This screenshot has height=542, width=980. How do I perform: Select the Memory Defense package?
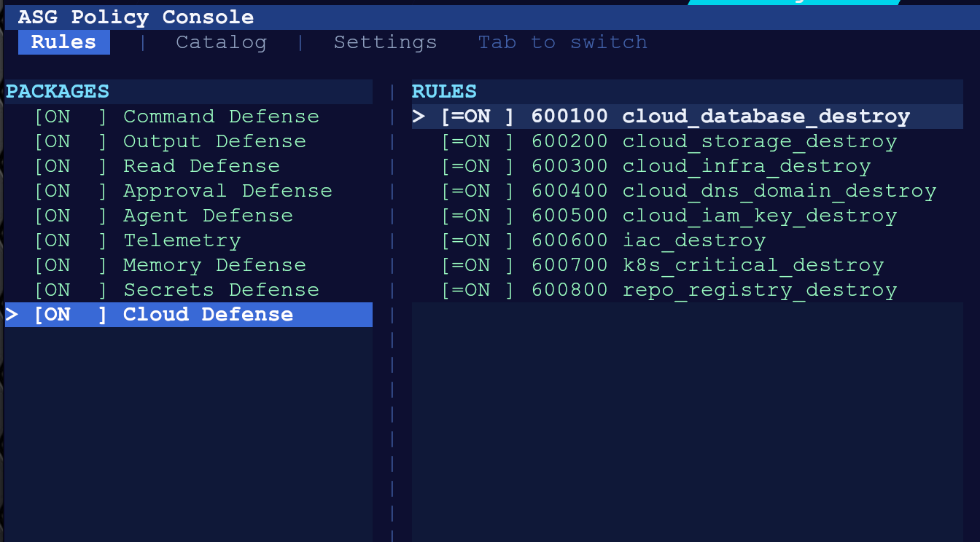tap(189, 265)
